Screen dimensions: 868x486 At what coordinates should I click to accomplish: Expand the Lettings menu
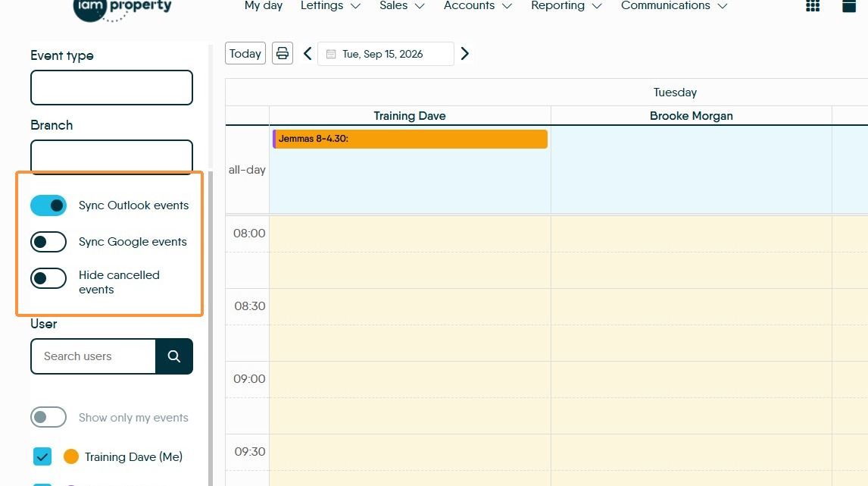(330, 6)
